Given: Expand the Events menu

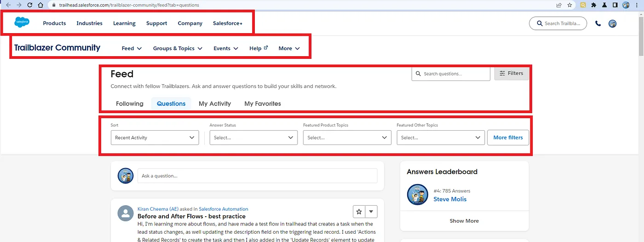Looking at the screenshot, I should point(226,48).
